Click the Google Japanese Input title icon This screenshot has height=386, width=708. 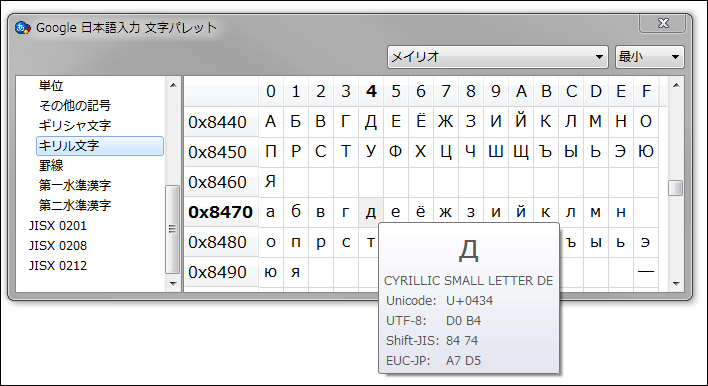pos(22,28)
